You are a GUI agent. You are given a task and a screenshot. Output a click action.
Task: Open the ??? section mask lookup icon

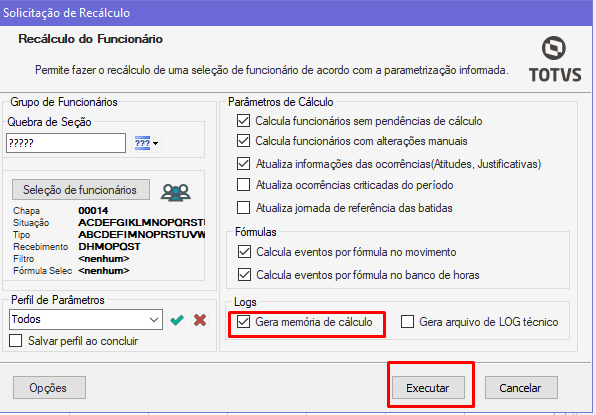[143, 143]
